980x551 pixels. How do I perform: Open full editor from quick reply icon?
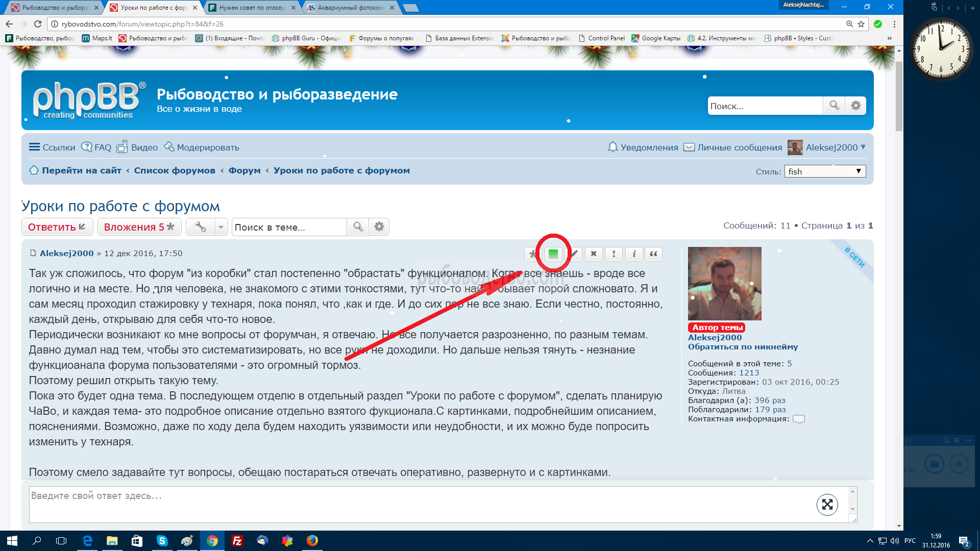coord(827,505)
